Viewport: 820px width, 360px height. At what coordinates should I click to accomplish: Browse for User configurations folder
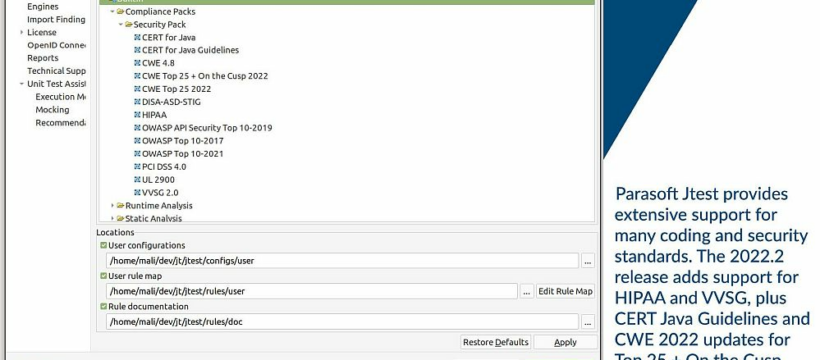[588, 261]
